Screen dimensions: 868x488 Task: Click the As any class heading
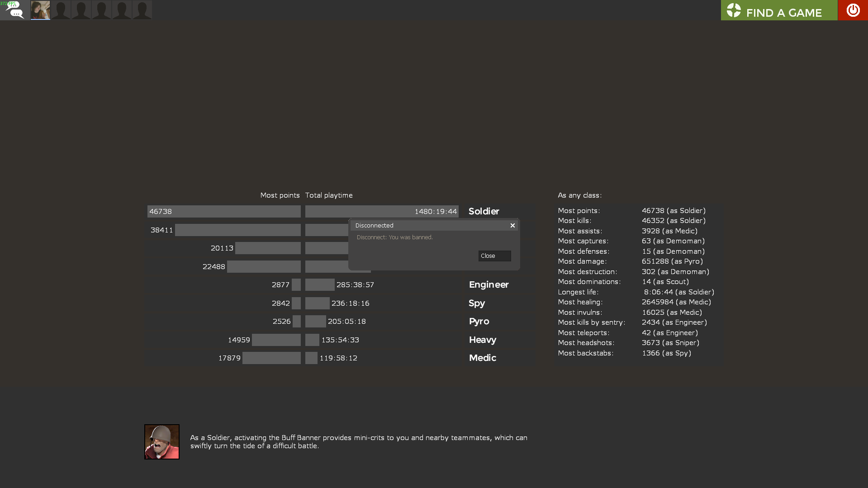579,195
